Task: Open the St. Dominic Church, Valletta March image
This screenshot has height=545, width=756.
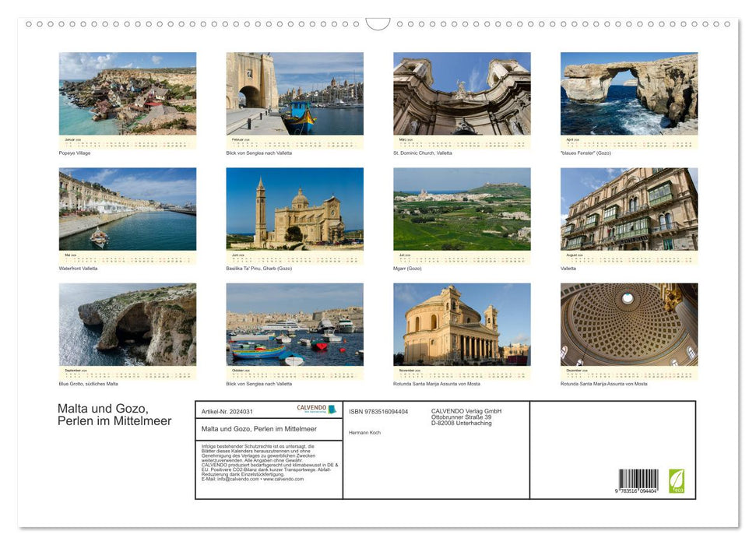Action: 461,93
